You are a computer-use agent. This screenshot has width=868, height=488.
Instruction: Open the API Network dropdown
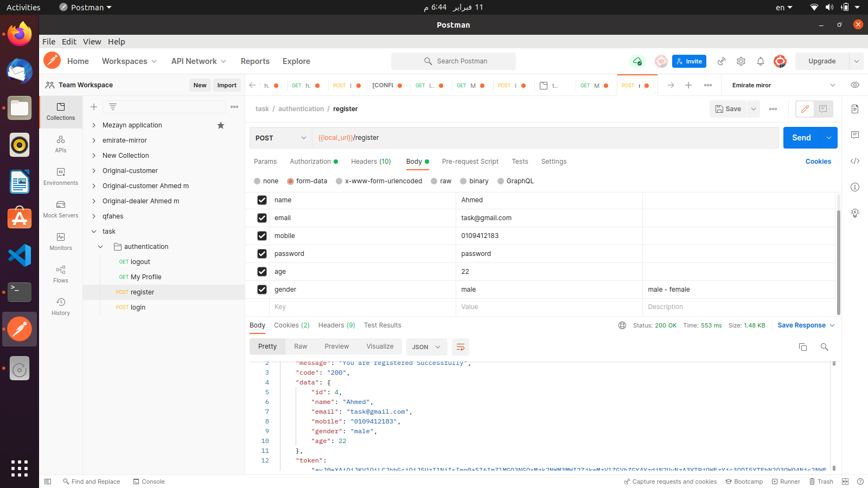click(199, 61)
